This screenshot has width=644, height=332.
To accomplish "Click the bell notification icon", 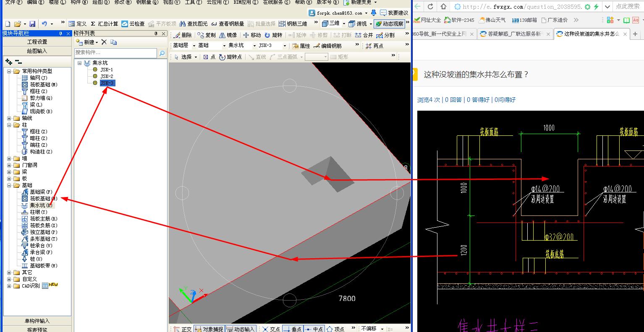I will point(374,13).
